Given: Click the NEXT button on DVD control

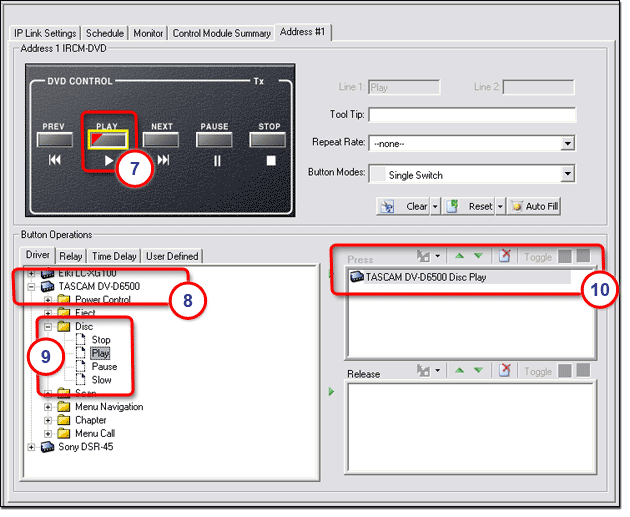Looking at the screenshot, I should pos(161,140).
